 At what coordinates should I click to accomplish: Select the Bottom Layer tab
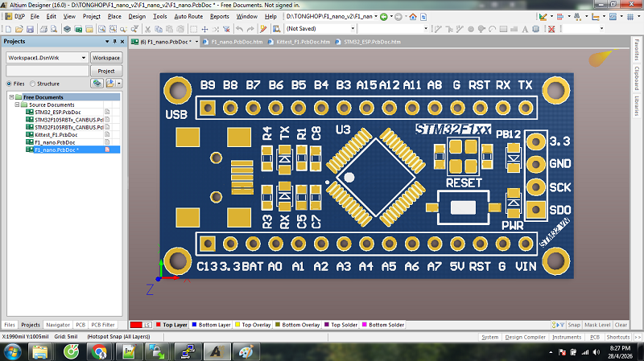[211, 325]
